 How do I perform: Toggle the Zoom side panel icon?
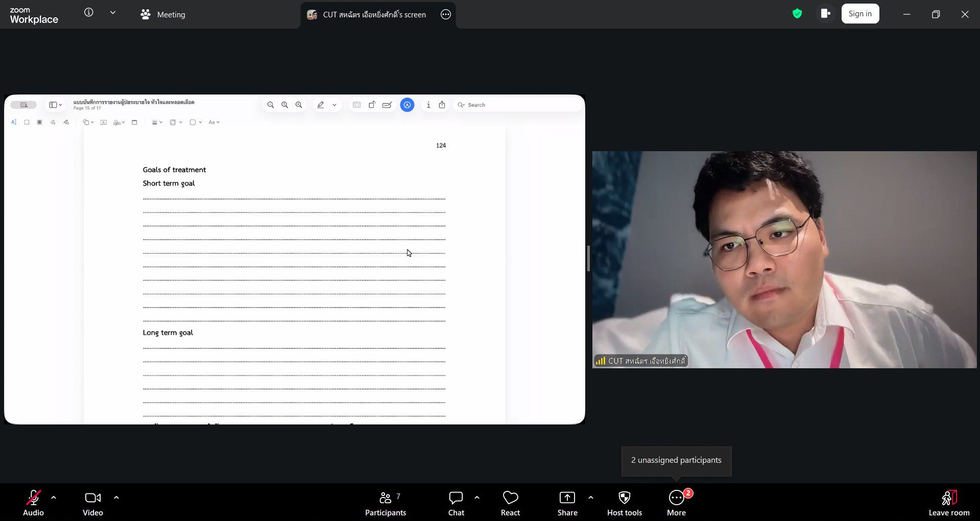tap(825, 14)
